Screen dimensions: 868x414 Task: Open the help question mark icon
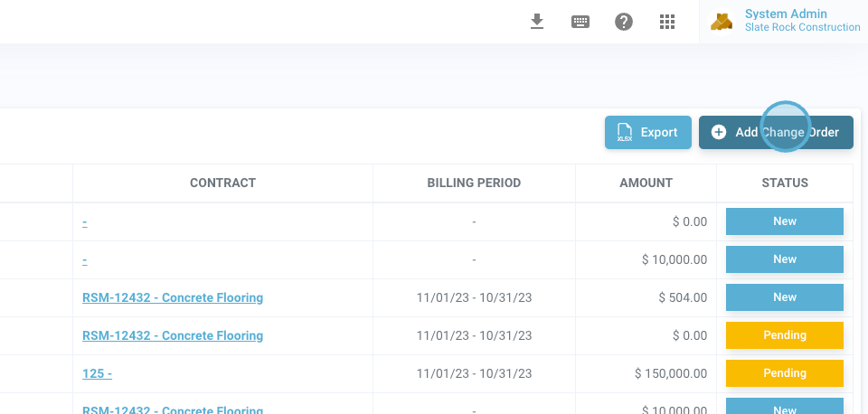(x=624, y=22)
